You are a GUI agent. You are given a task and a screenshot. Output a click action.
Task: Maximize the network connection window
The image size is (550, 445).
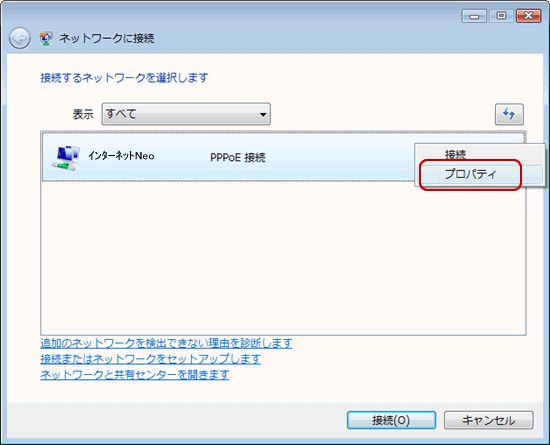[x=501, y=16]
